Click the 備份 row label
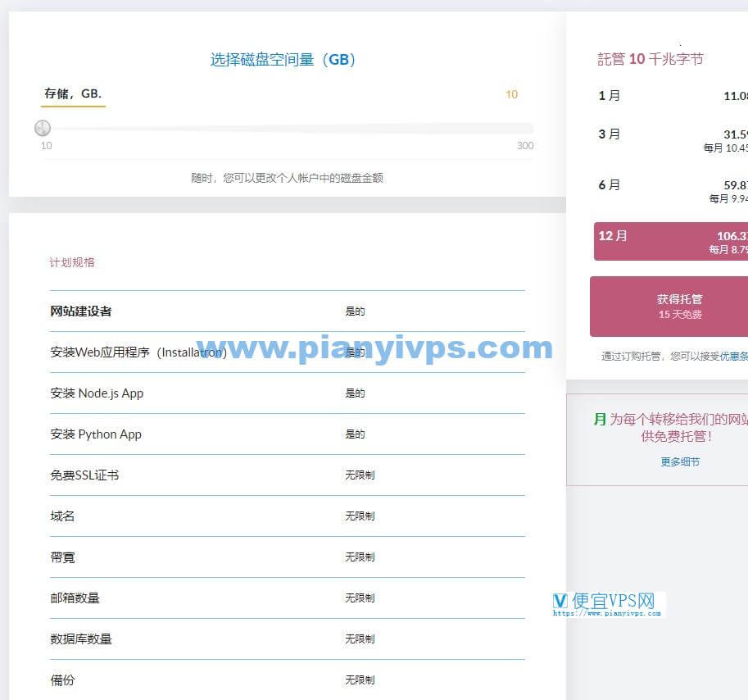Screen dimensions: 748x700 tap(62, 680)
